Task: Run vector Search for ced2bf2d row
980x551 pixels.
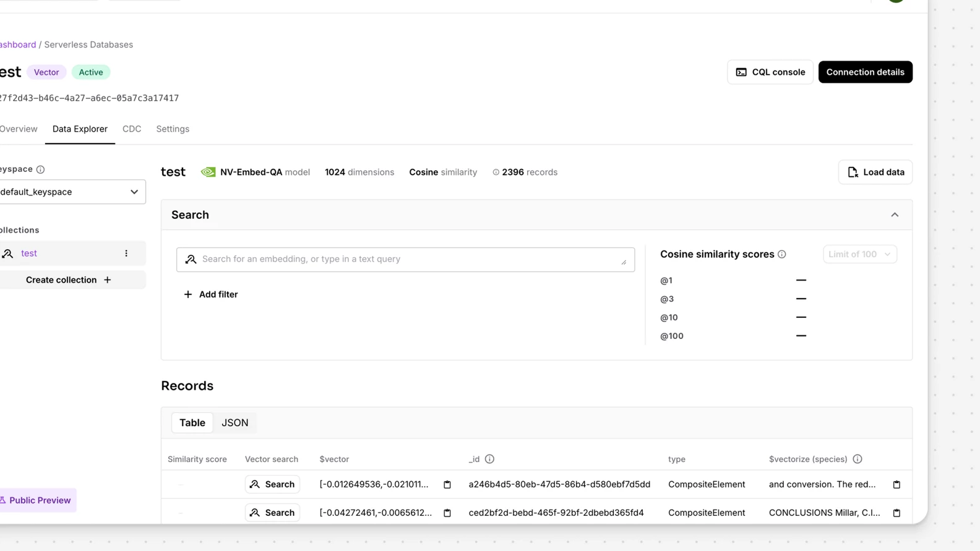Action: 272,513
